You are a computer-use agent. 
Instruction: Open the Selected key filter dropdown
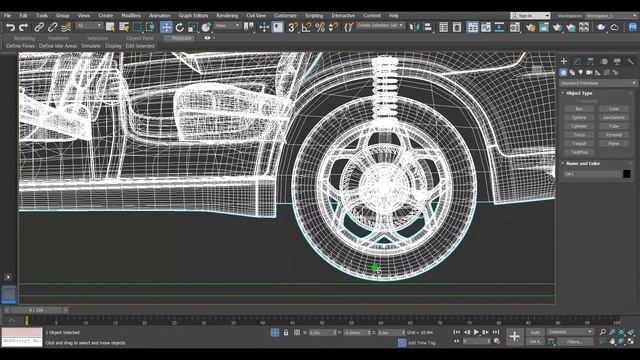tap(570, 332)
